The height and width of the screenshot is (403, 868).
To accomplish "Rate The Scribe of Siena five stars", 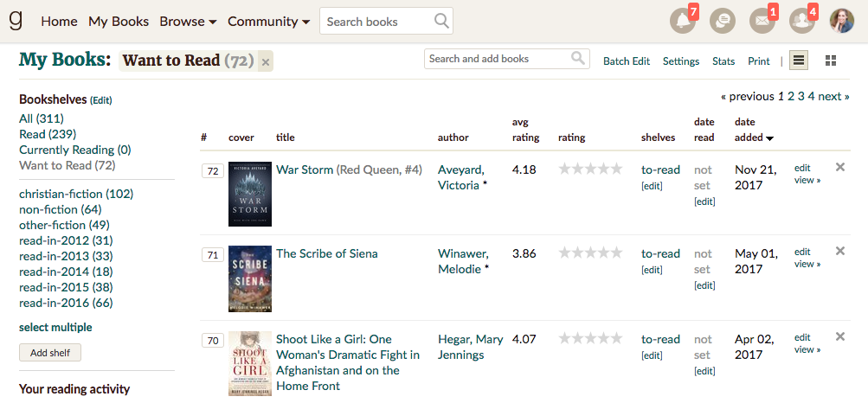I will coord(617,253).
